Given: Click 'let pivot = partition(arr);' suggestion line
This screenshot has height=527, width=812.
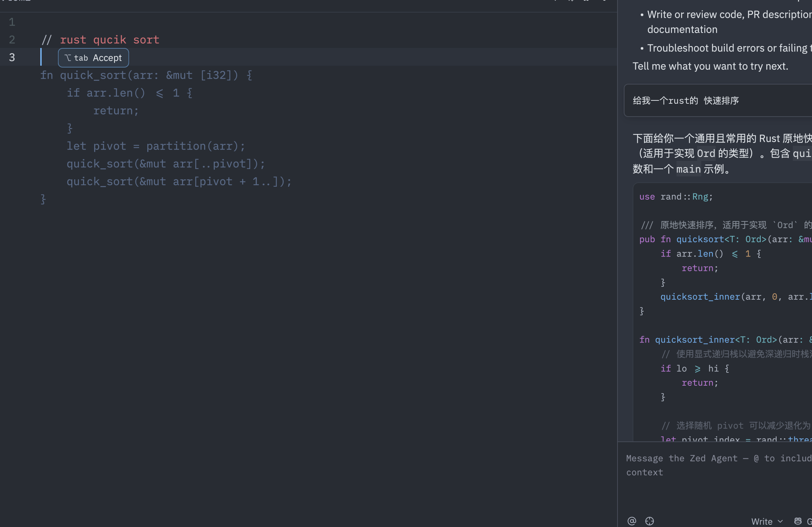Looking at the screenshot, I should 155,146.
